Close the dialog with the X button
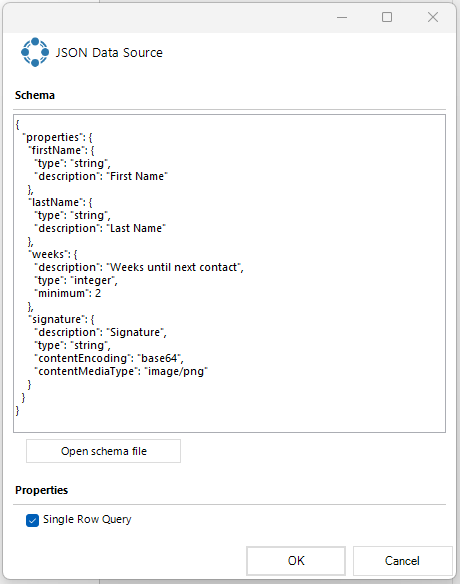 coord(433,17)
